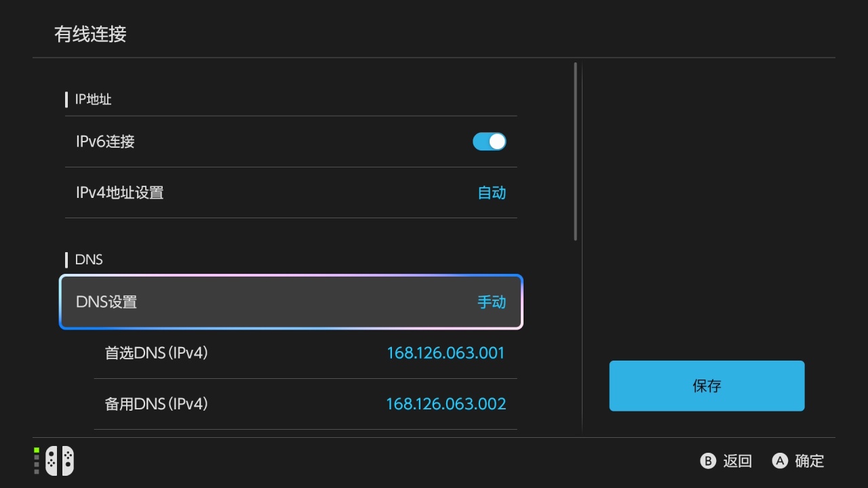Toggle the IPv6连接 switch
The width and height of the screenshot is (868, 488).
click(x=489, y=142)
